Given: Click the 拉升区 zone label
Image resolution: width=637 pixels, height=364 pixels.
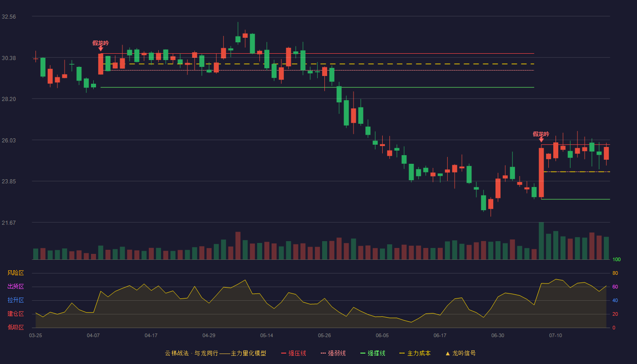Looking at the screenshot, I should coord(15,300).
